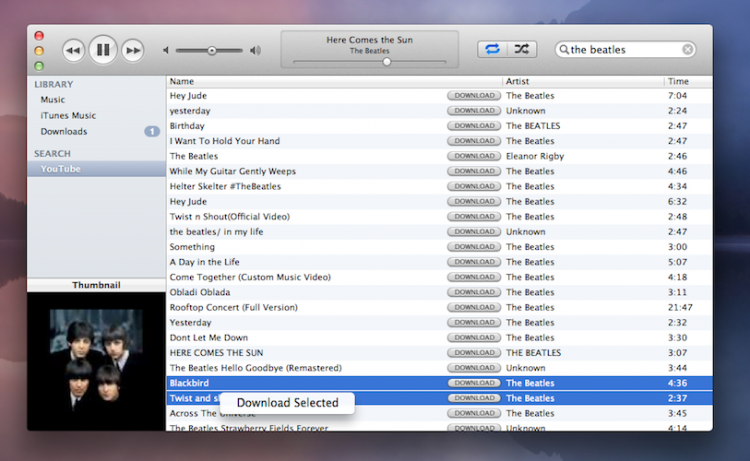Click 'Here Comes the Sun' now playing title

pyautogui.click(x=370, y=40)
